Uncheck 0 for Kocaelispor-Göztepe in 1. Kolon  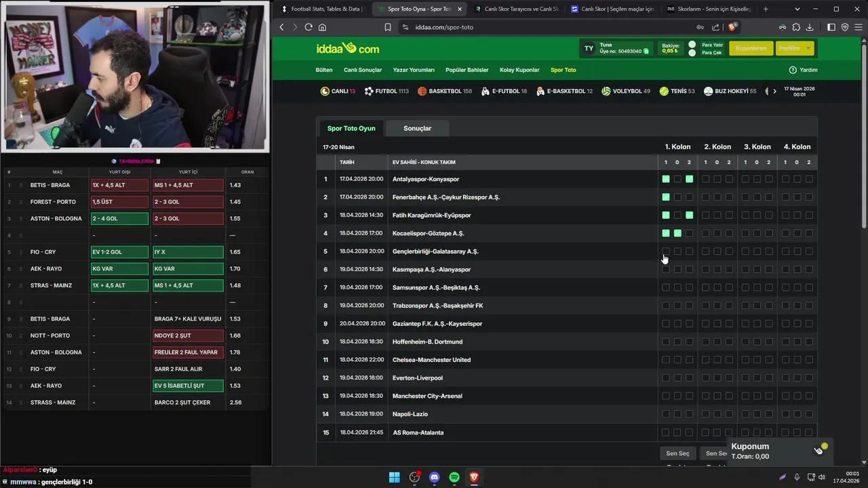(677, 233)
